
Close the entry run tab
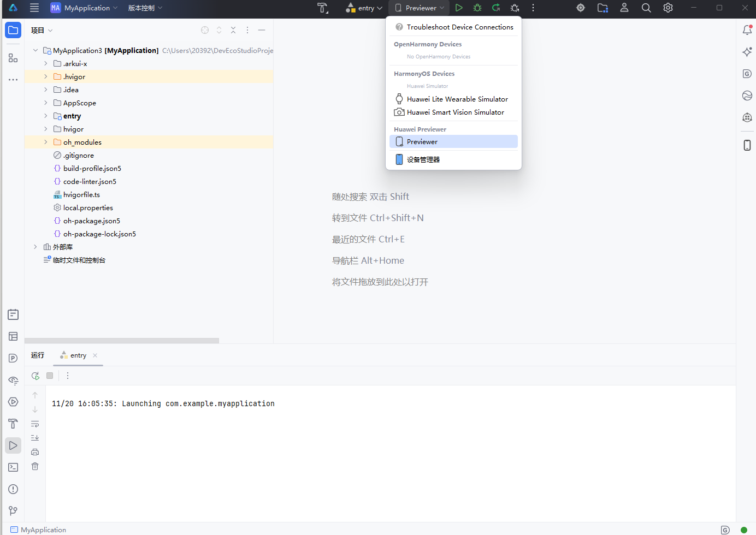click(x=95, y=355)
